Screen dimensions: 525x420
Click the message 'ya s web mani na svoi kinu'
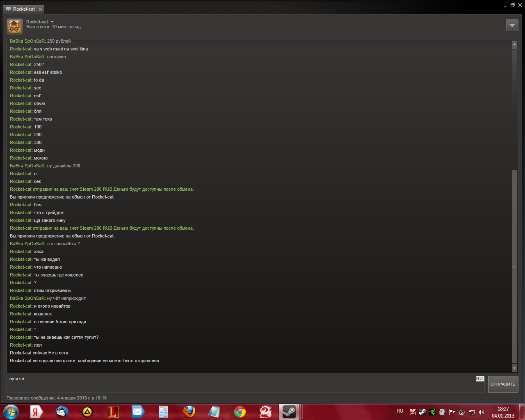pos(61,49)
